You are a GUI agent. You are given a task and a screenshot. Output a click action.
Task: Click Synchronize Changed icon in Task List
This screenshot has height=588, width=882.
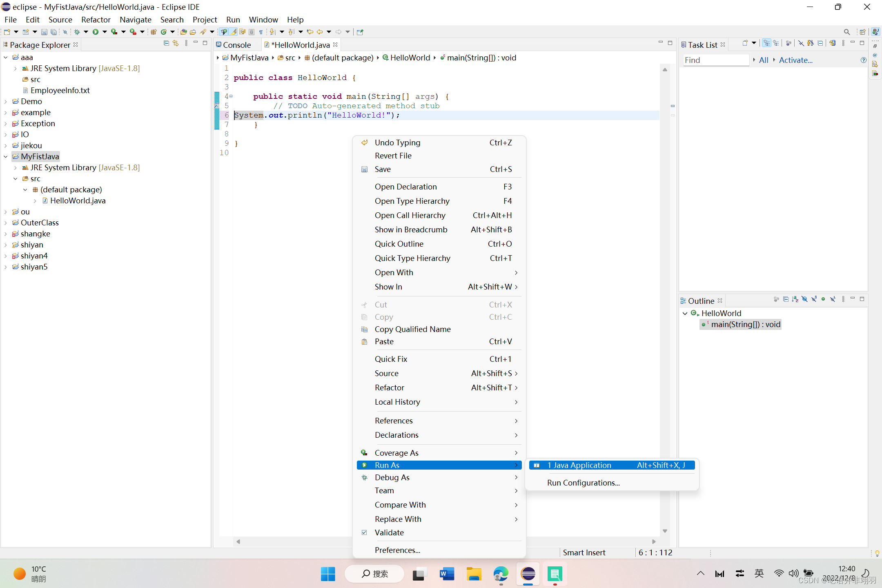tap(832, 43)
